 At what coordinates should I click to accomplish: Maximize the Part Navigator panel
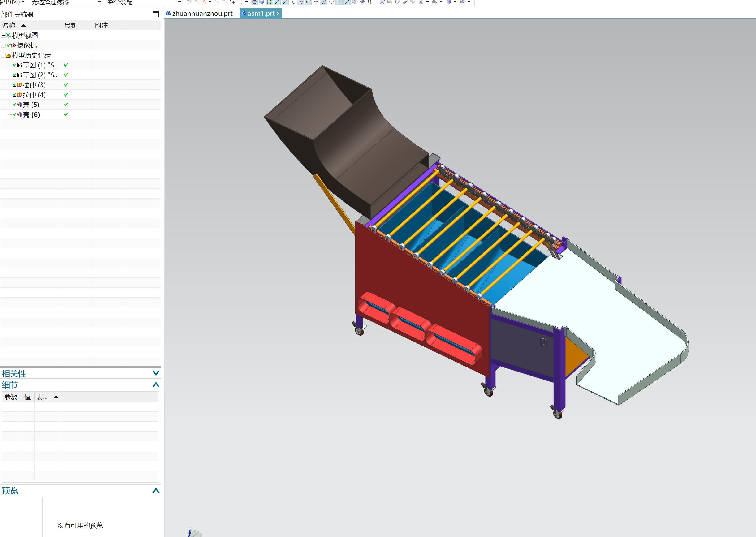(x=156, y=14)
